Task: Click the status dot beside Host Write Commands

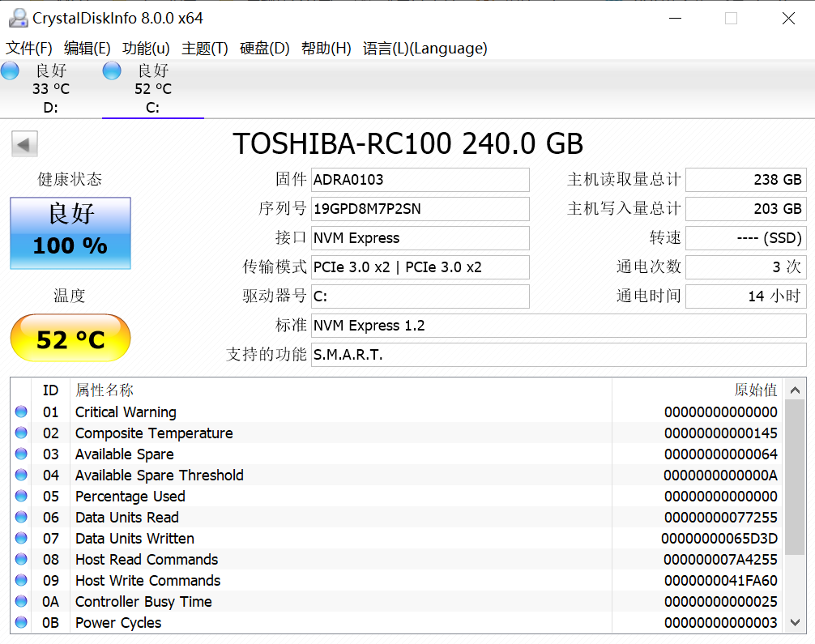Action: coord(21,580)
